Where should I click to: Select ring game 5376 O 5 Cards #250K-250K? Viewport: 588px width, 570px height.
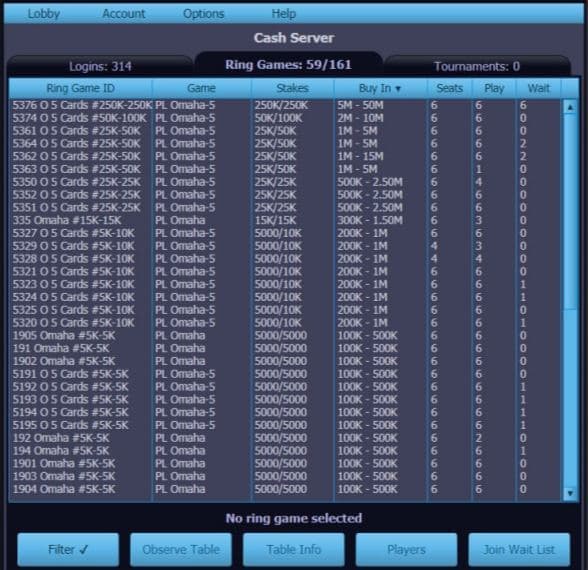tap(285, 105)
